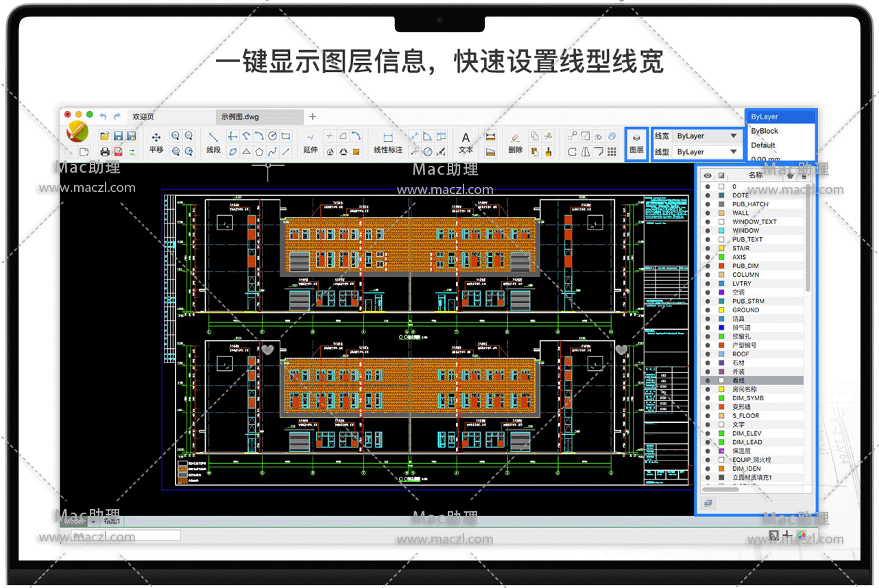Click the plus button to add tab
This screenshot has height=588, width=879.
(x=313, y=117)
